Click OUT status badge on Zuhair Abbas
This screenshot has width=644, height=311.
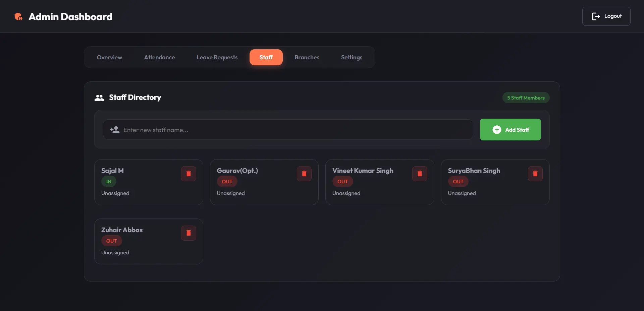pyautogui.click(x=111, y=241)
